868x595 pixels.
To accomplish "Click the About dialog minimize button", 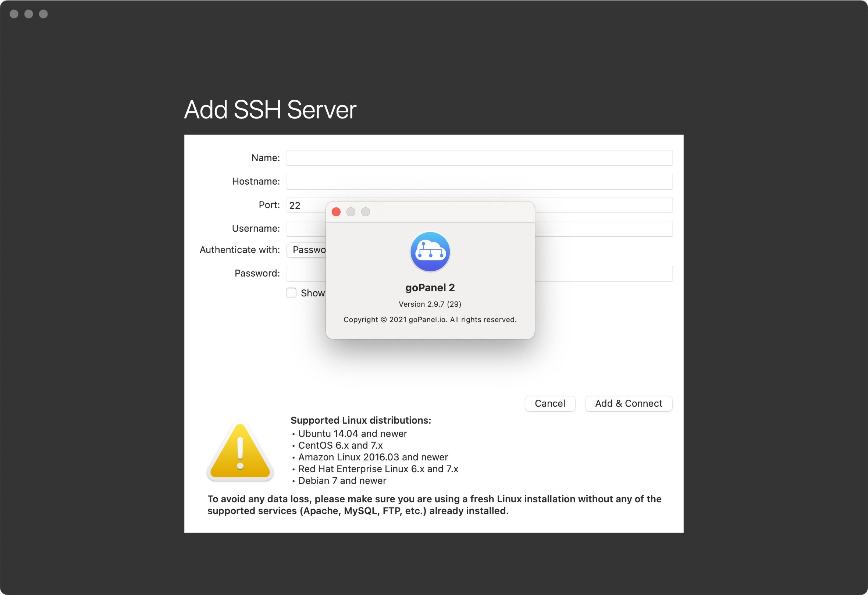I will point(351,212).
